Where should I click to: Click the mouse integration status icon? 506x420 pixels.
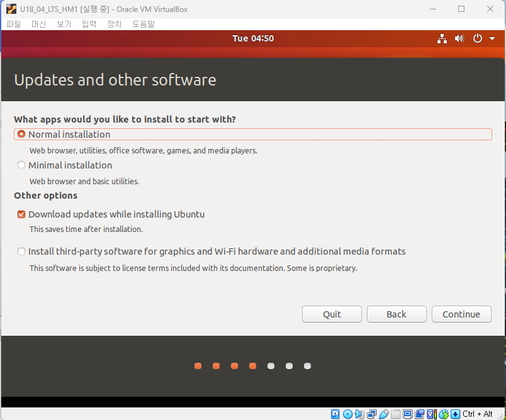click(x=444, y=414)
